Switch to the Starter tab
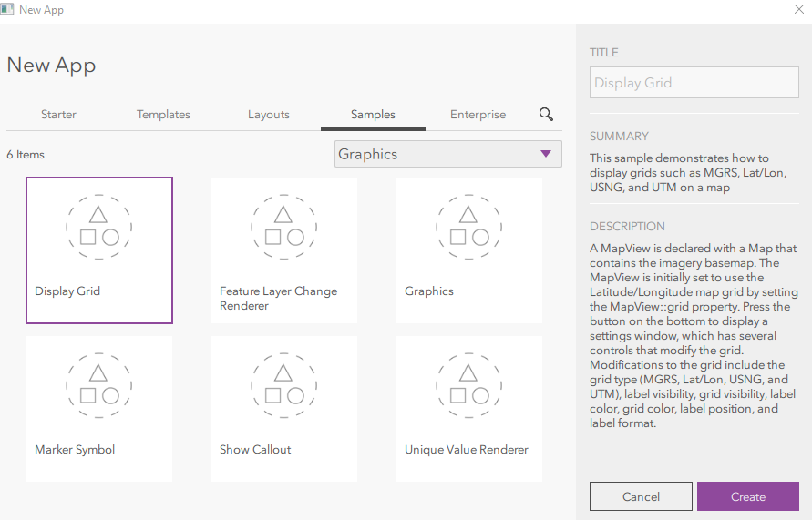Screen dimensions: 812x520 click(58, 115)
